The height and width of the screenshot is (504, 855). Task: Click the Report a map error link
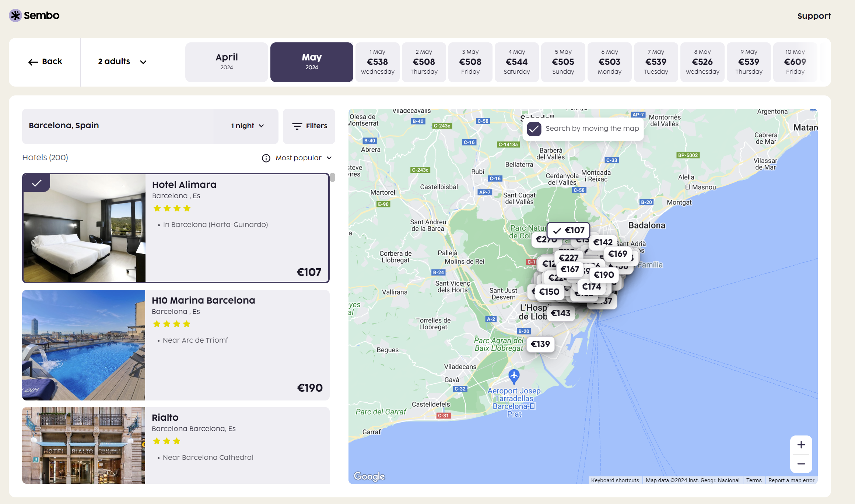(791, 480)
